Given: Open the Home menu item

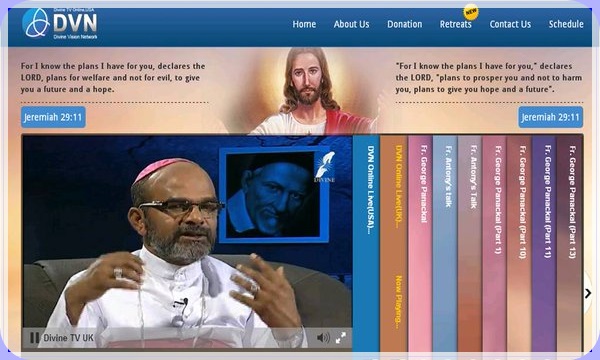Looking at the screenshot, I should [x=304, y=24].
